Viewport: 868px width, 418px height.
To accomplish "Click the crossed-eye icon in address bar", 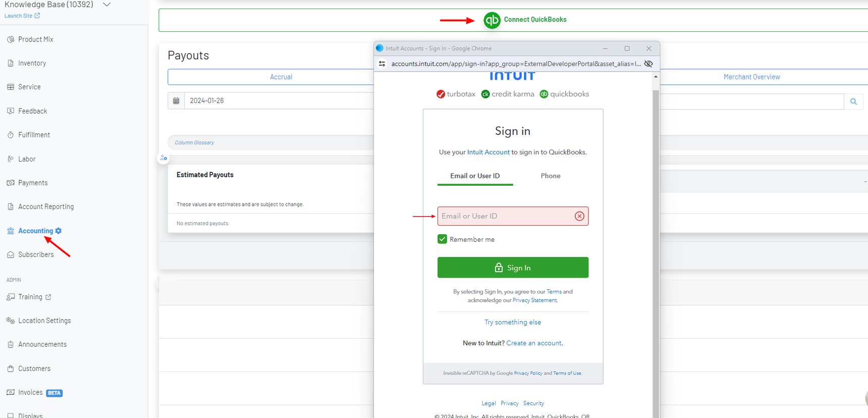I will coord(648,64).
